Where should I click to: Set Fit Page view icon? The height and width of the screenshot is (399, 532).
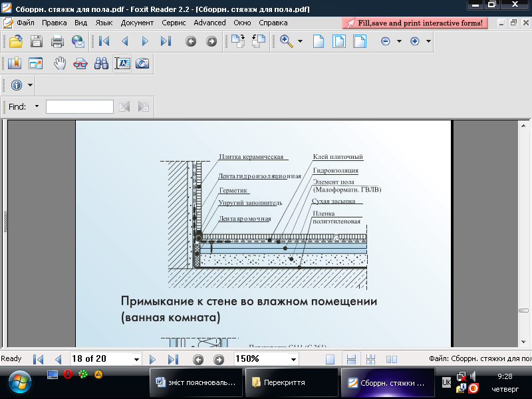pos(339,41)
